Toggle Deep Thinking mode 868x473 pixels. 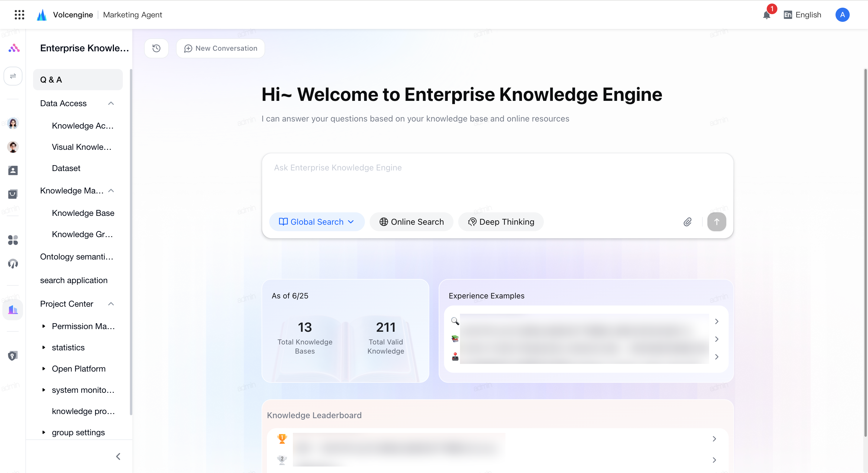(501, 222)
